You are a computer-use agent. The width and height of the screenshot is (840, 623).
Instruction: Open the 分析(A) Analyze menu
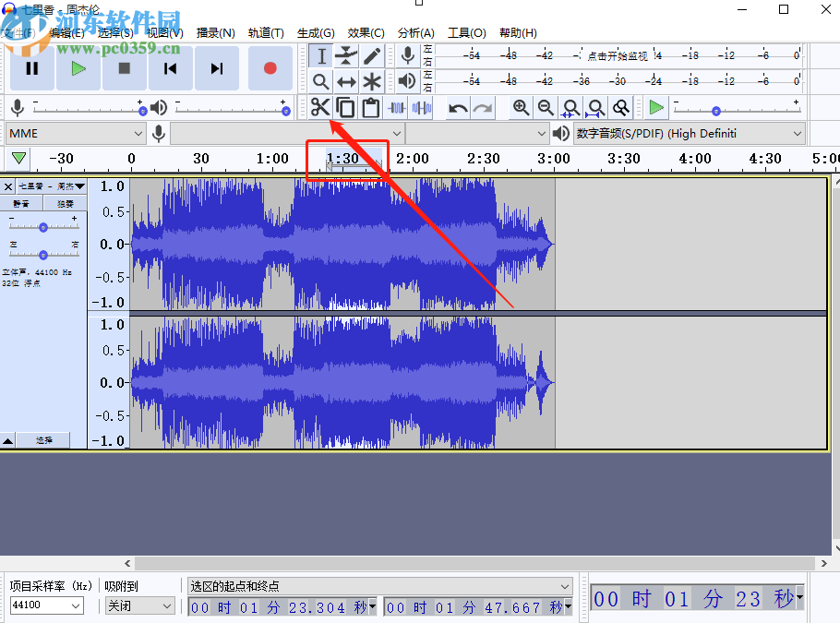click(x=415, y=33)
